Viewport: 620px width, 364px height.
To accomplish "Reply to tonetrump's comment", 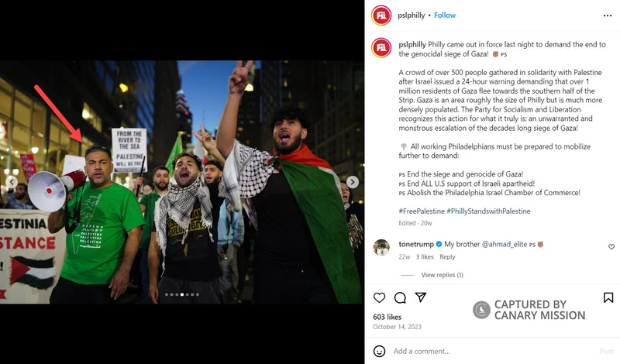I will pyautogui.click(x=447, y=257).
